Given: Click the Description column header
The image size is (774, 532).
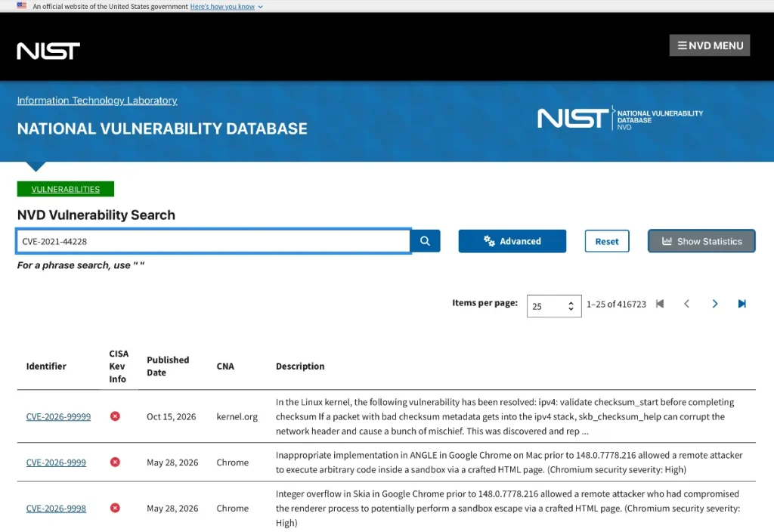Looking at the screenshot, I should (x=300, y=367).
